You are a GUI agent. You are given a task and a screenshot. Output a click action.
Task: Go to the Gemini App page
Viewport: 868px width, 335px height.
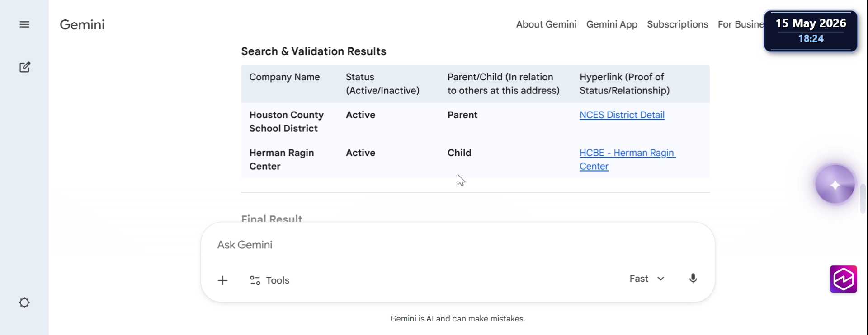[x=612, y=24]
